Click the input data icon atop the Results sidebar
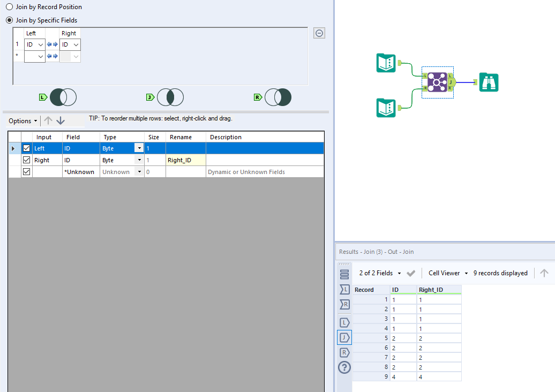555x392 pixels. tap(344, 274)
